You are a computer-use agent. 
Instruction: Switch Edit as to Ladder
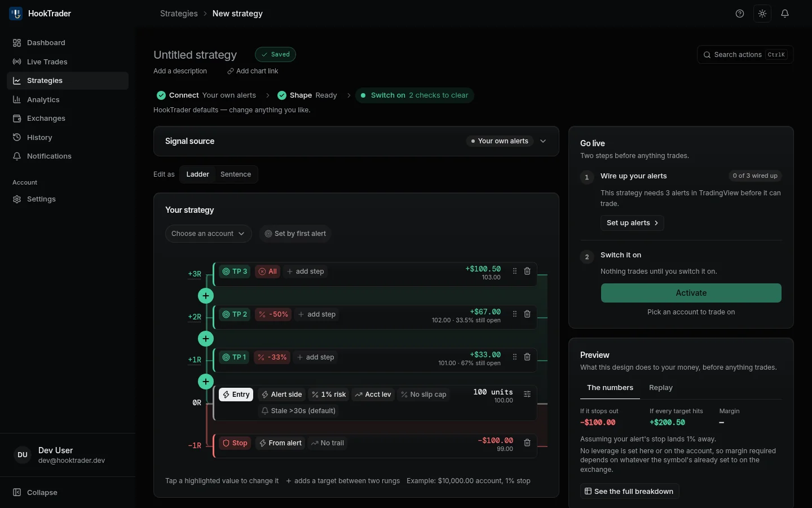pyautogui.click(x=197, y=174)
